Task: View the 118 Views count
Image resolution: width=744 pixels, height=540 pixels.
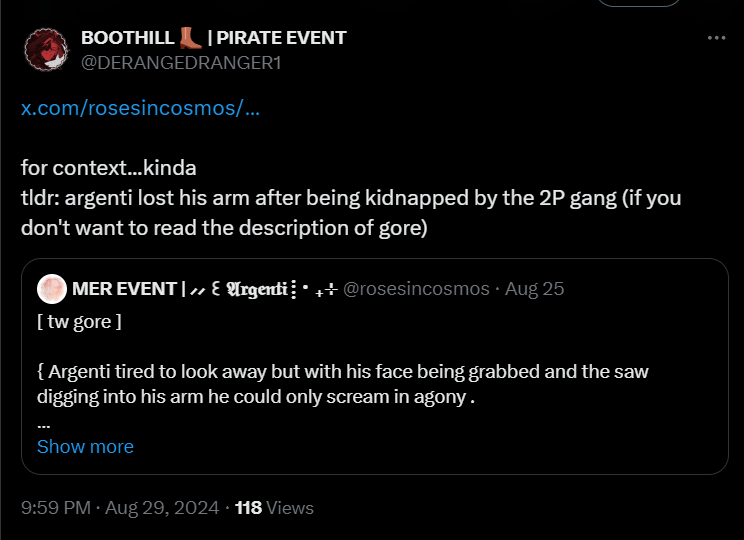Action: 274,508
